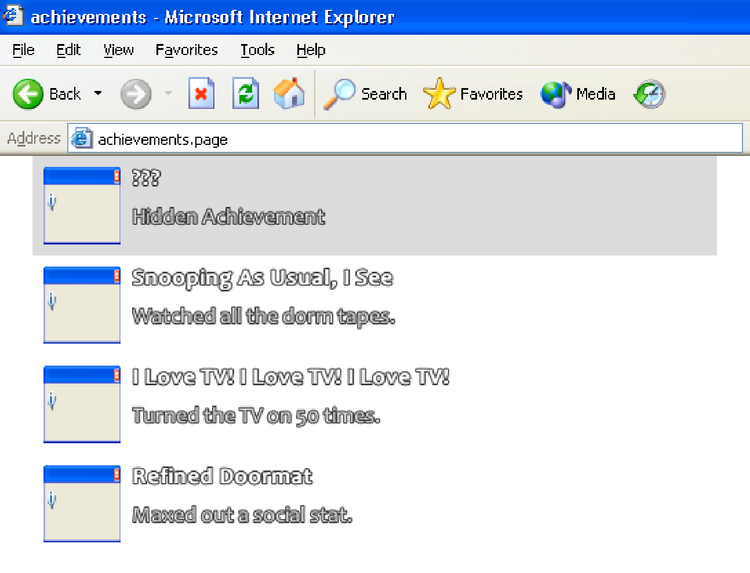The image size is (750, 573).
Task: Open the Favorites menu
Action: pyautogui.click(x=187, y=50)
